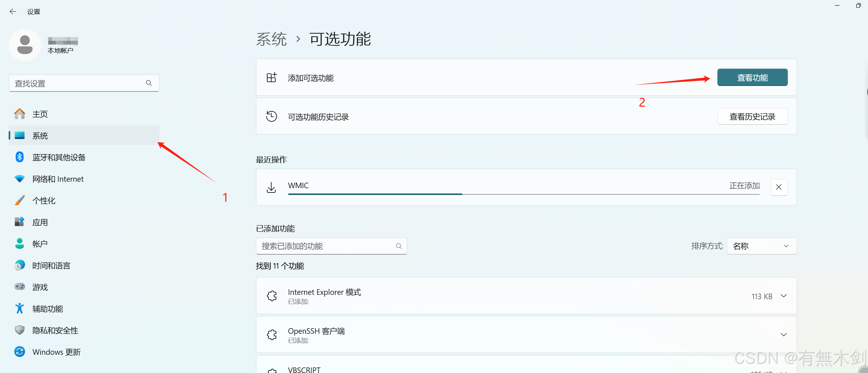Click the search magnifier in 查找设置 box
The width and height of the screenshot is (868, 373).
[148, 83]
